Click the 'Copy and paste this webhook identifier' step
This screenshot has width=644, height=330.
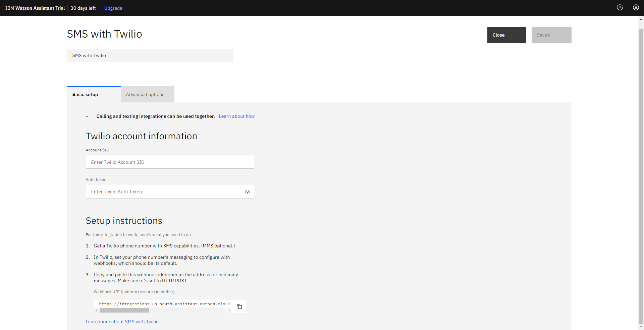(166, 278)
